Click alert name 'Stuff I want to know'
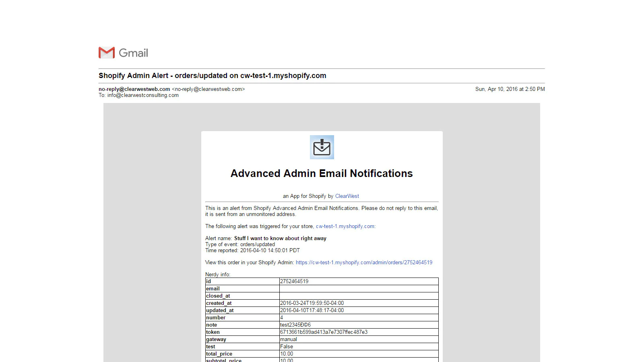Viewport: 644px width, 362px height. [280, 239]
